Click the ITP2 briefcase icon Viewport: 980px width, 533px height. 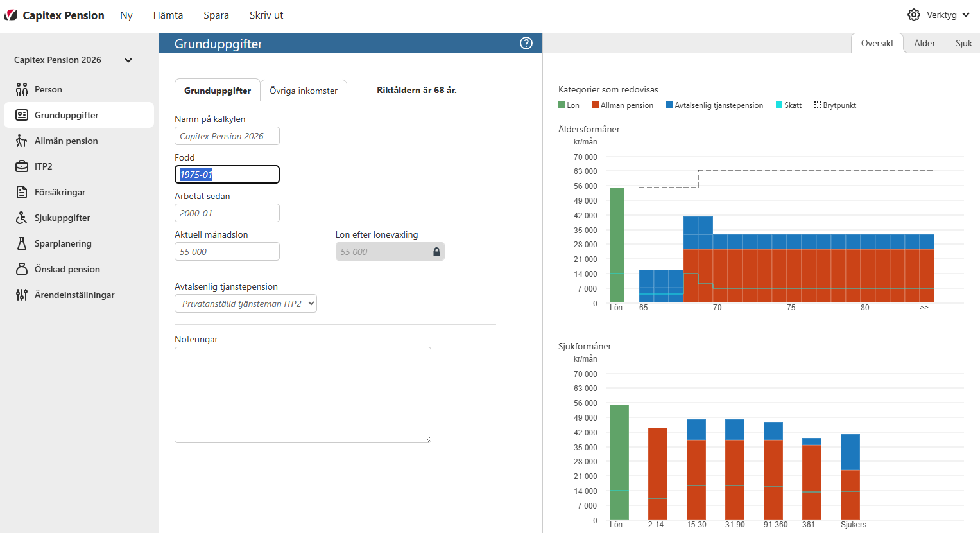[22, 166]
